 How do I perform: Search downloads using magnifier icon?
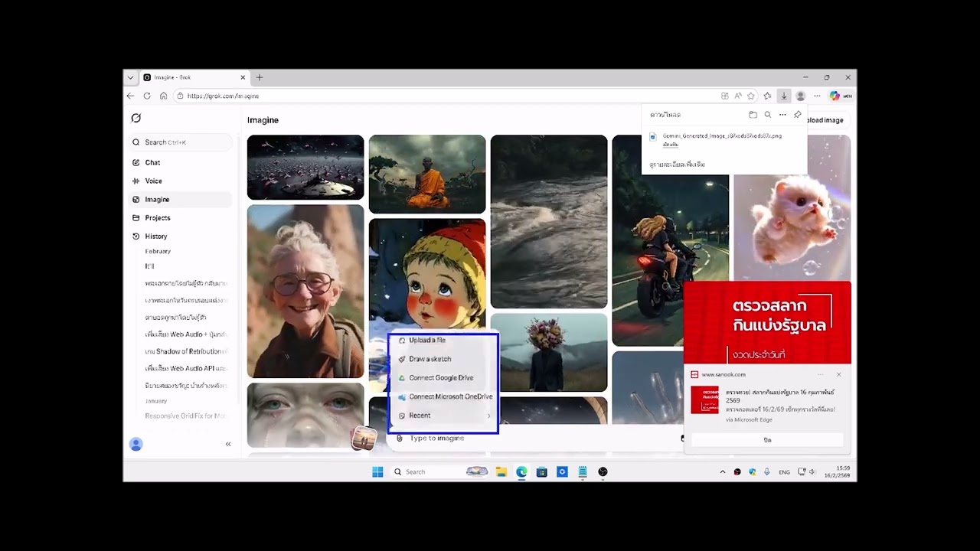(x=768, y=115)
